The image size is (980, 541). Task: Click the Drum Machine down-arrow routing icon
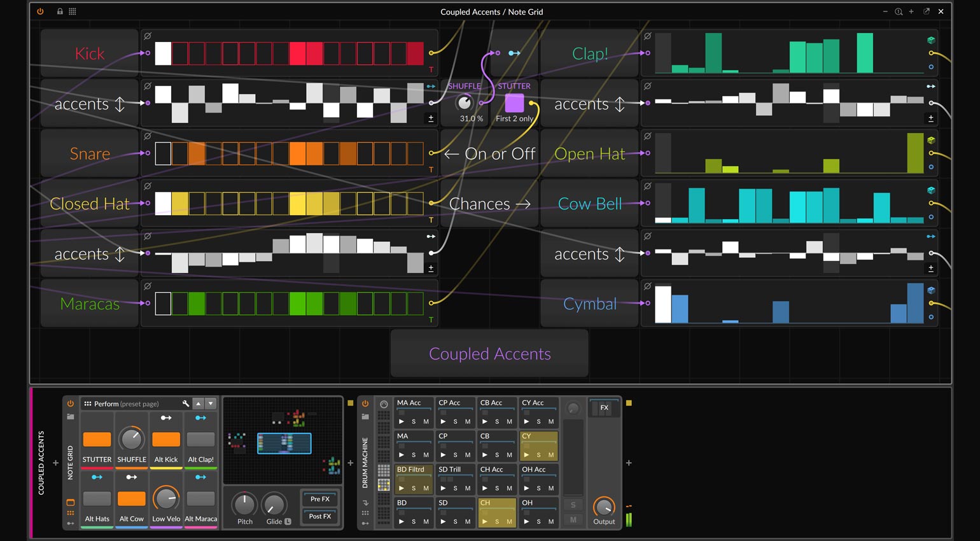(365, 503)
